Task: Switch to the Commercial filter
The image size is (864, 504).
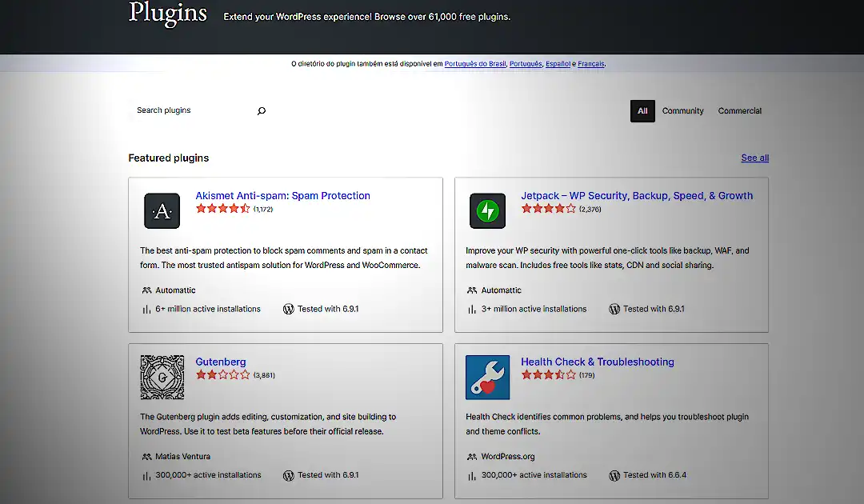Action: click(x=739, y=110)
